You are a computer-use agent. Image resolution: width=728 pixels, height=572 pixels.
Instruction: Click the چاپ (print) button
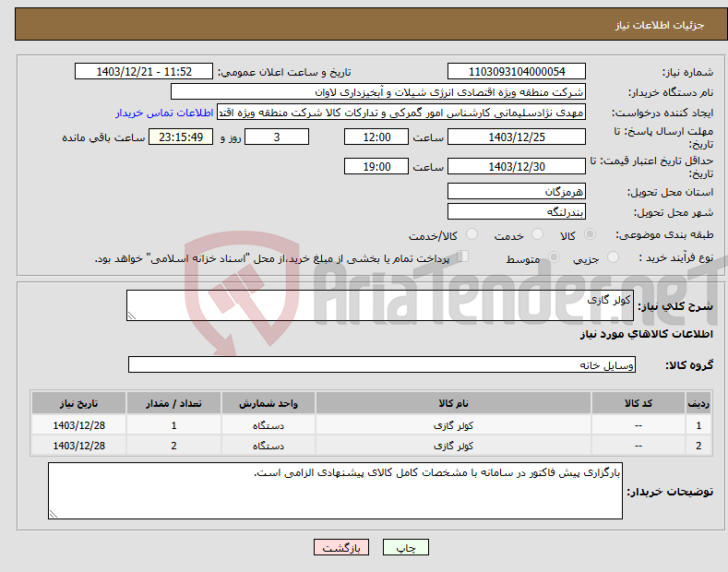(405, 548)
